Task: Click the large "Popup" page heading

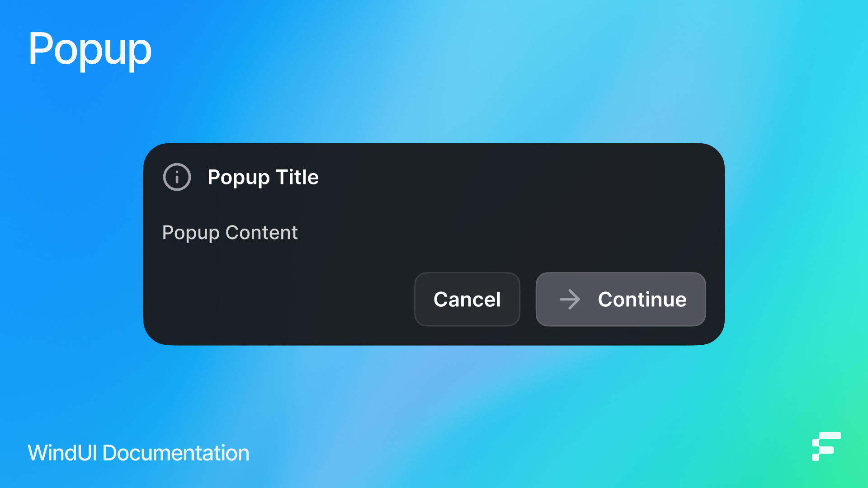Action: tap(90, 50)
